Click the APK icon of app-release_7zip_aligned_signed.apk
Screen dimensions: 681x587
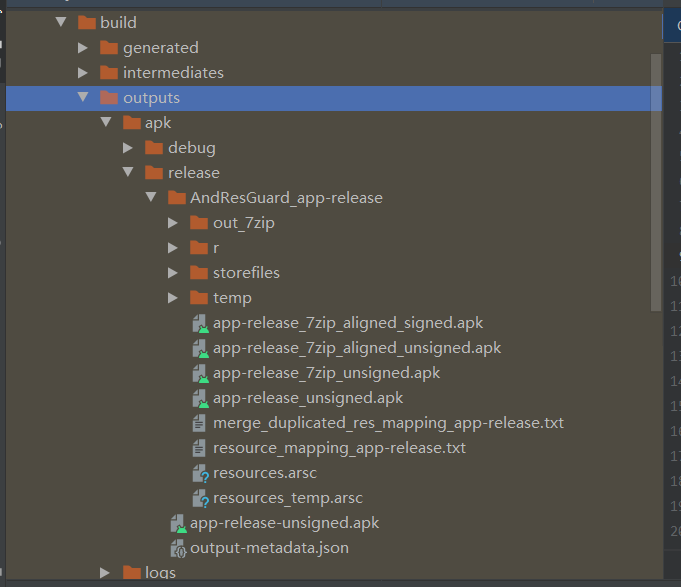(201, 324)
